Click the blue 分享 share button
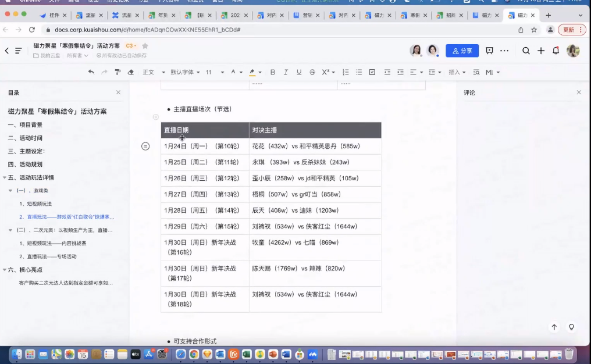591x364 pixels. point(461,51)
